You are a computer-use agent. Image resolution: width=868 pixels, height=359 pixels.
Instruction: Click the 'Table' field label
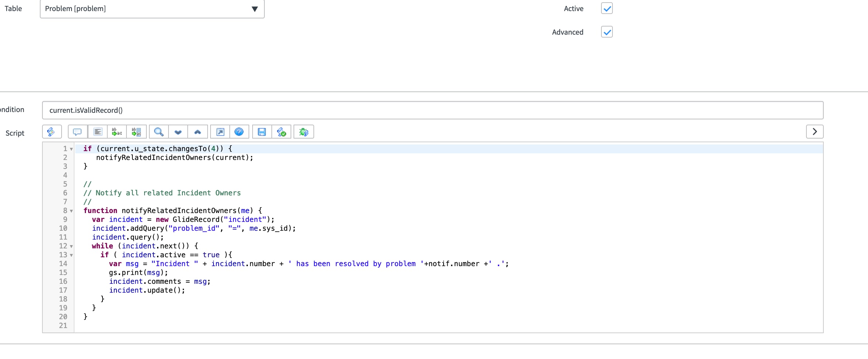tap(13, 8)
